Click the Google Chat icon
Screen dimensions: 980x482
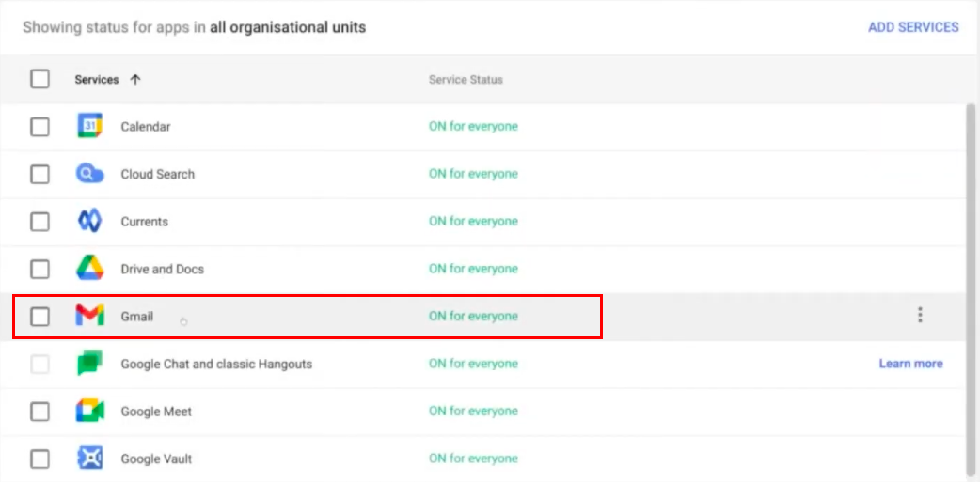[89, 364]
